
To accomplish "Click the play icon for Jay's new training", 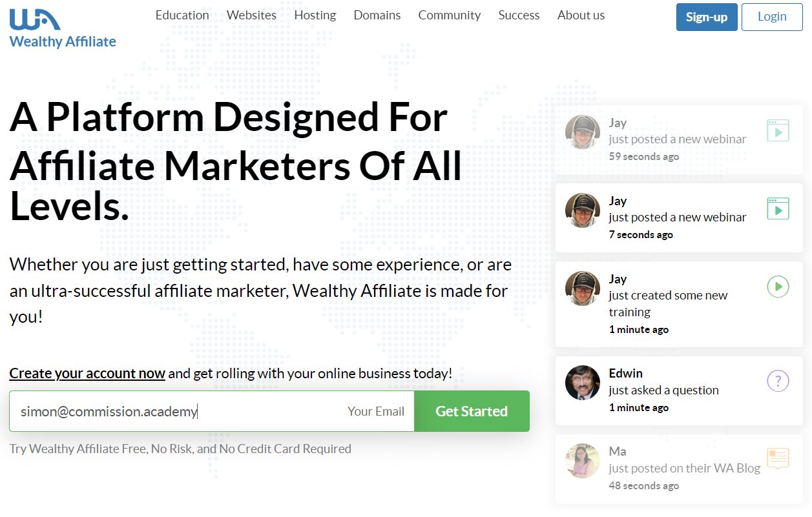I will click(x=778, y=286).
